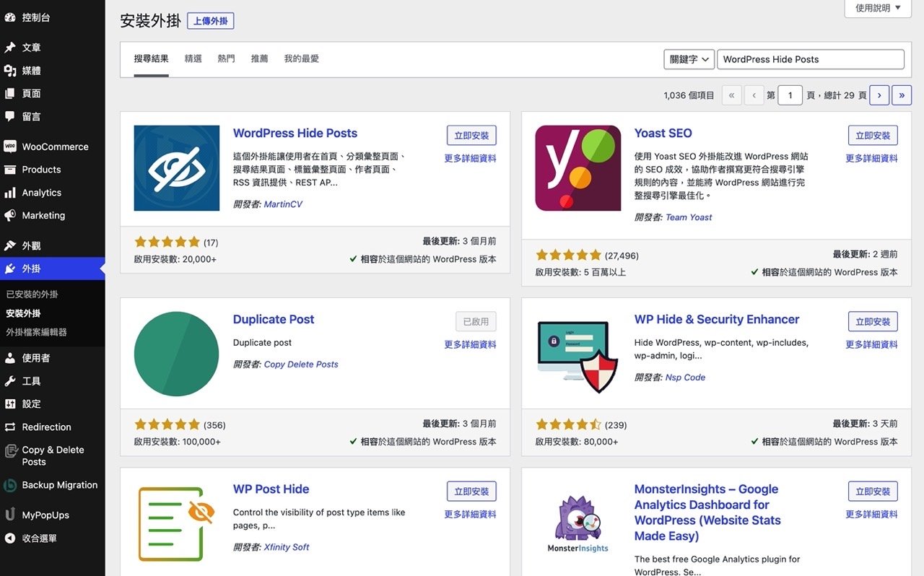Open WP Post Hide plugin thumbnail

point(177,524)
